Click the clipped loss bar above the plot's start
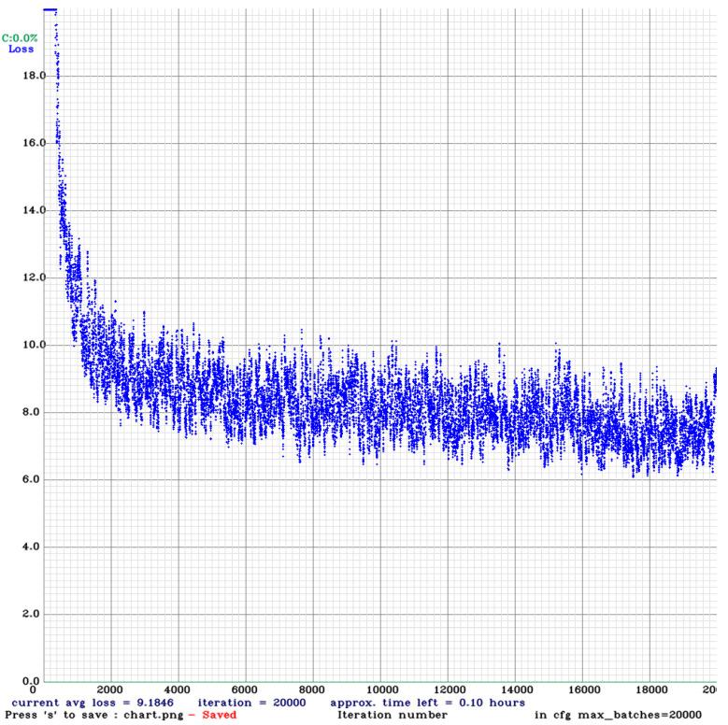This screenshot has height=725, width=728. coord(50,9)
